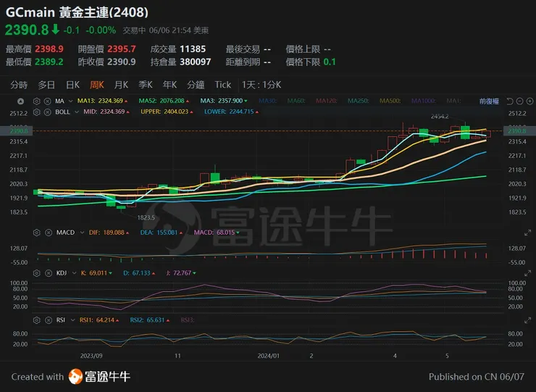The image size is (536, 392).
Task: Click the 2024/01 date label on time axis
Action: (x=268, y=356)
